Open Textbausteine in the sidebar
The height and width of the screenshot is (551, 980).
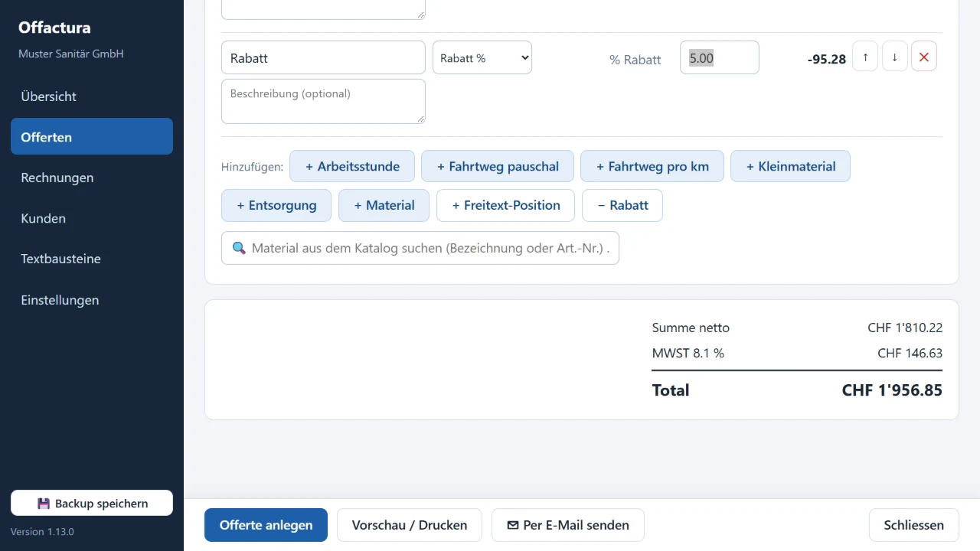pos(92,259)
